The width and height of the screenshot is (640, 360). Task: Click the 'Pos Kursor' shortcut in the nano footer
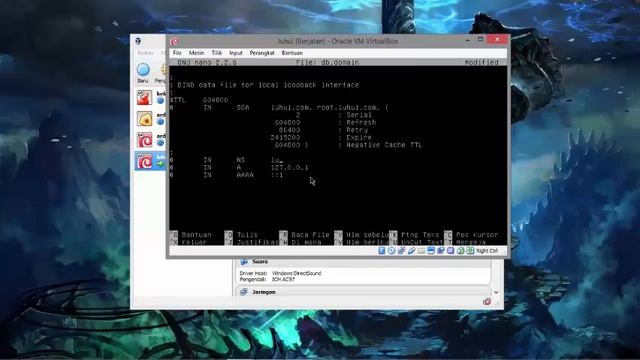tap(477, 235)
